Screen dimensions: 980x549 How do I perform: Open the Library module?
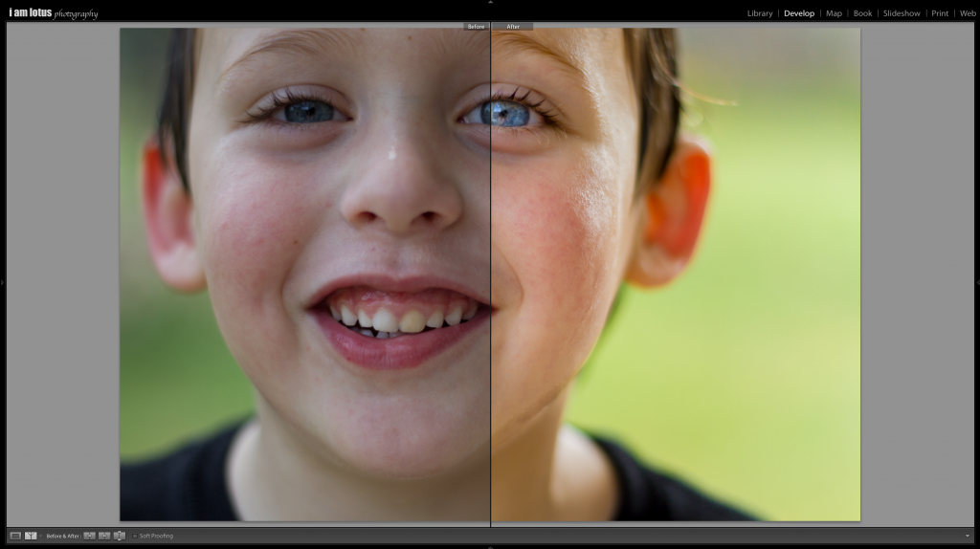(x=760, y=13)
